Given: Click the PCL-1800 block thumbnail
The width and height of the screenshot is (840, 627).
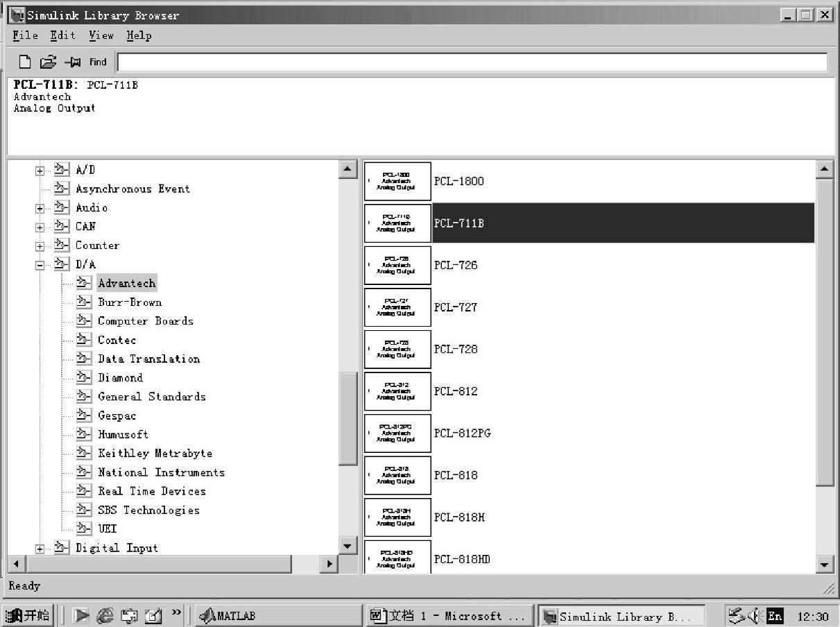Looking at the screenshot, I should 397,182.
